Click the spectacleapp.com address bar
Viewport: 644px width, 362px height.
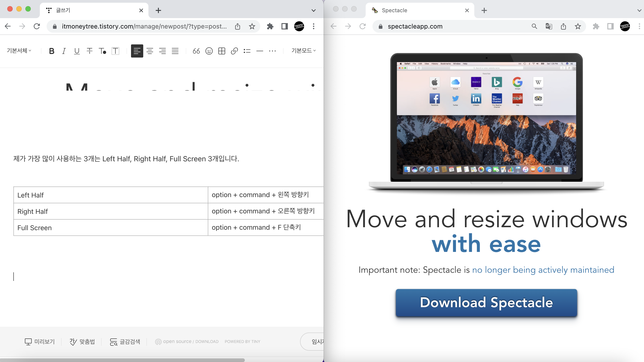(x=450, y=26)
